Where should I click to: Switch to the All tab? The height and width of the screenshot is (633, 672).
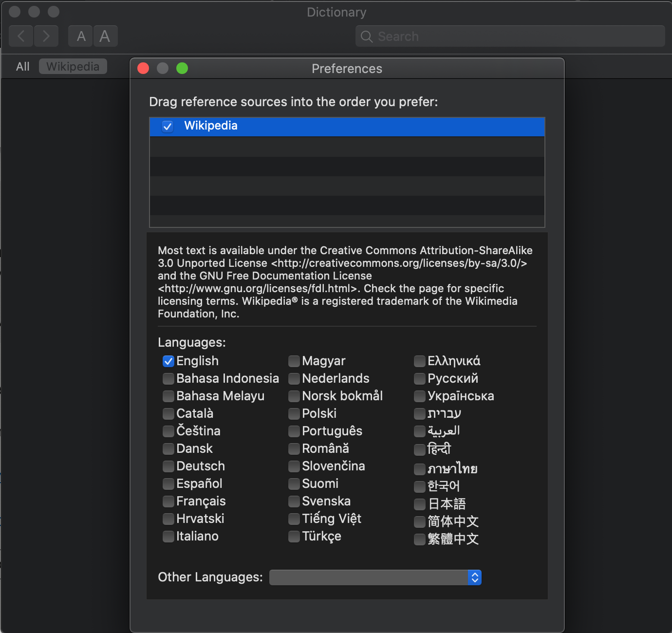23,67
